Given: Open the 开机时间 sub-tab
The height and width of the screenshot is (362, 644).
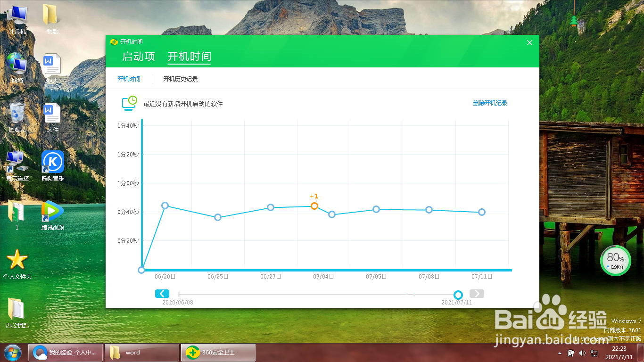Looking at the screenshot, I should pyautogui.click(x=129, y=79).
